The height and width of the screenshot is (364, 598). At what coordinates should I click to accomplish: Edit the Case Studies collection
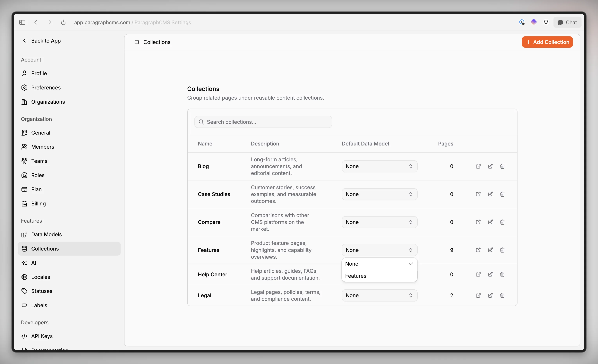tap(490, 194)
